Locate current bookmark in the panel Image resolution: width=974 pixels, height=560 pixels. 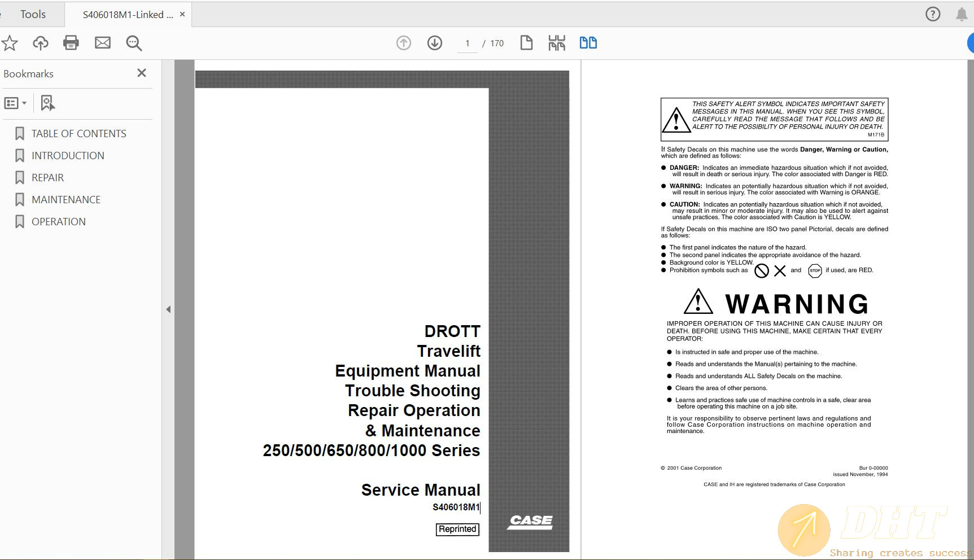(47, 103)
